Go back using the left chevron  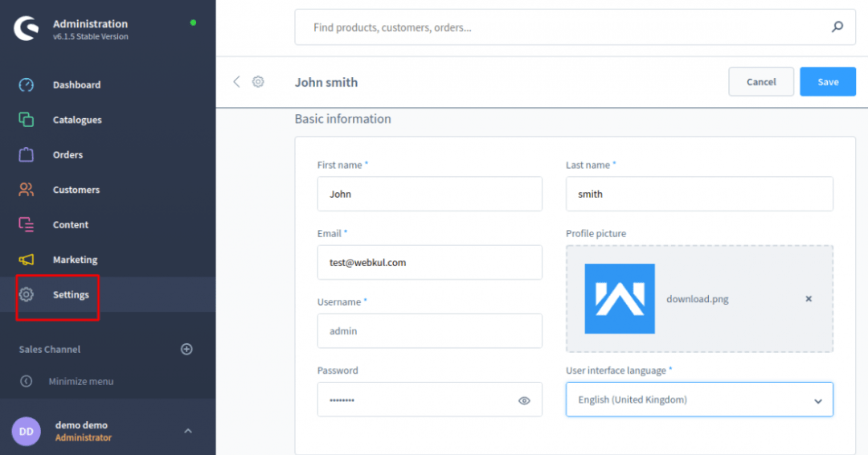tap(236, 82)
